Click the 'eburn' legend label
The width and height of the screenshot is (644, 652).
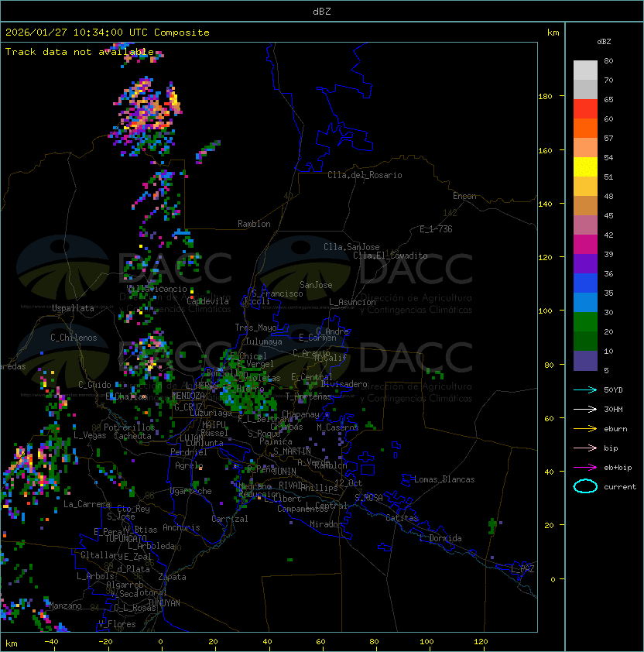(x=615, y=429)
